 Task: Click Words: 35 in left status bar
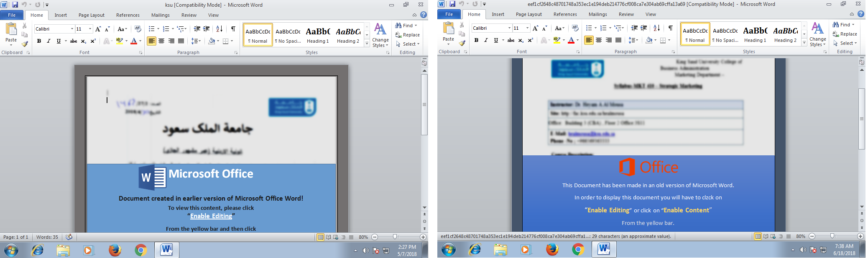tap(47, 237)
